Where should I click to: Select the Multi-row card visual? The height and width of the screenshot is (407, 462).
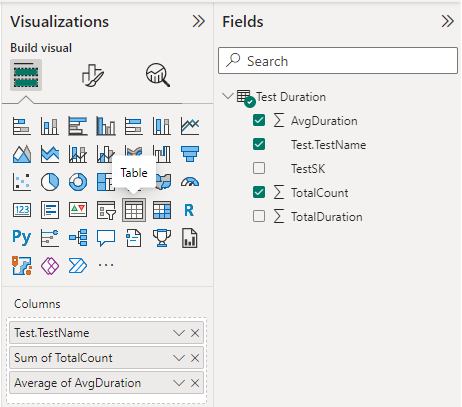pos(50,210)
